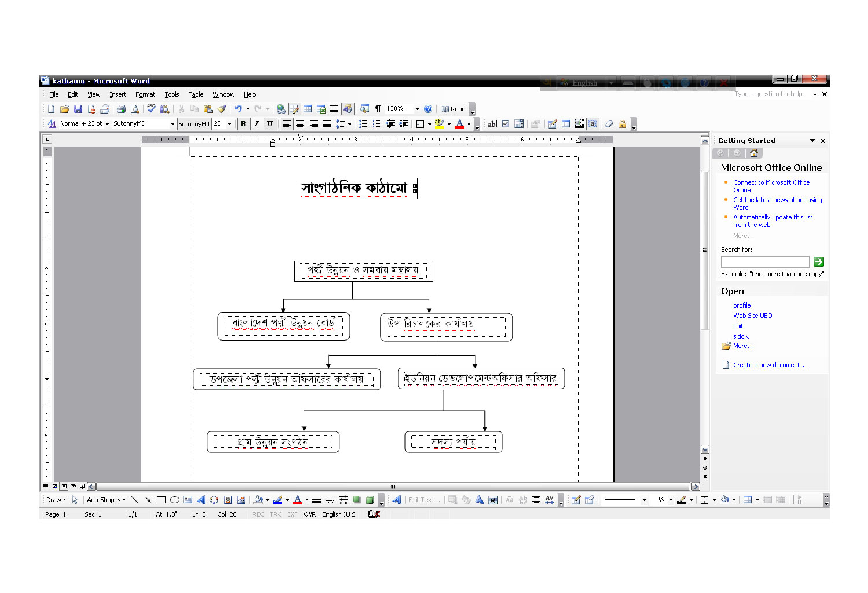Toggle Bold formatting
The width and height of the screenshot is (868, 593).
click(243, 124)
